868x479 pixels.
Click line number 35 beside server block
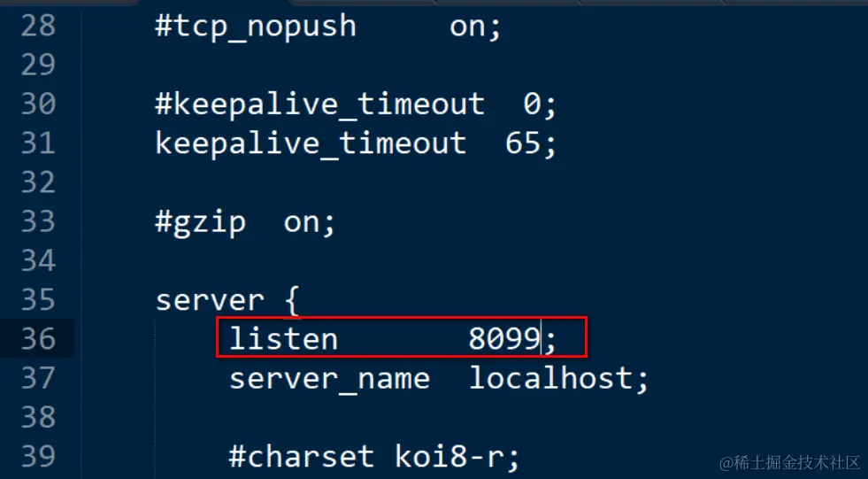[x=38, y=299]
